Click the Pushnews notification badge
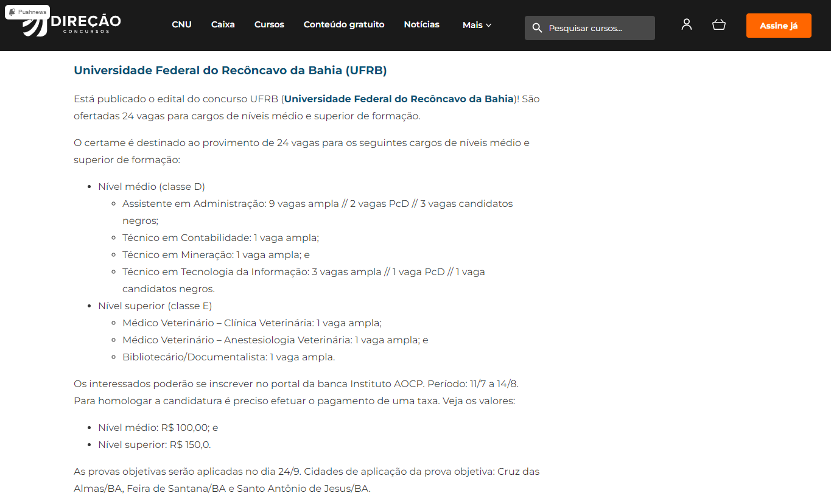The width and height of the screenshot is (831, 504). click(x=27, y=12)
